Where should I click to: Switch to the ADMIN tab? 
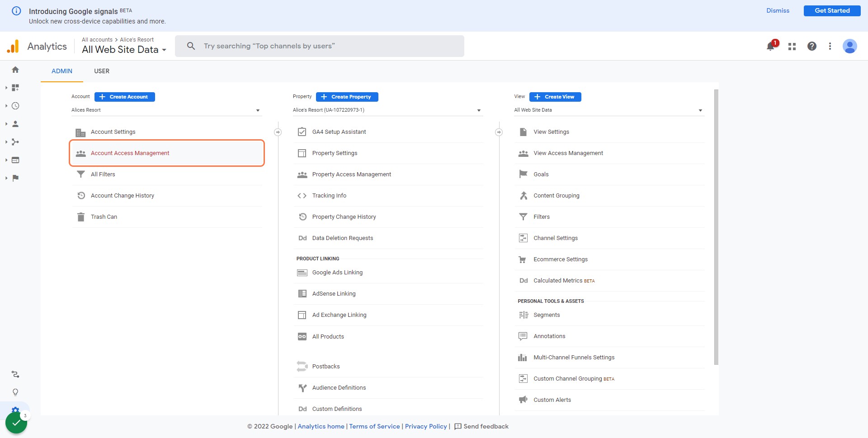point(62,71)
